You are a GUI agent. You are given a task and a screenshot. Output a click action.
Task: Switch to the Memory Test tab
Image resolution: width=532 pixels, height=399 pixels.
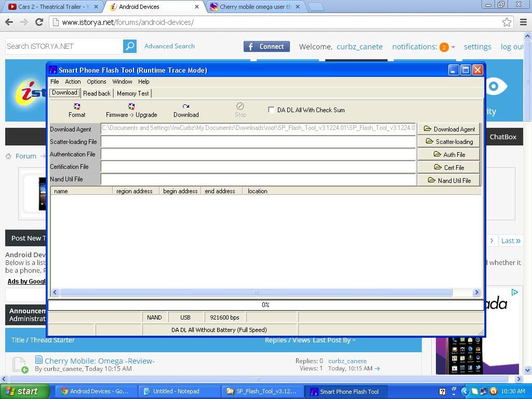pyautogui.click(x=132, y=94)
